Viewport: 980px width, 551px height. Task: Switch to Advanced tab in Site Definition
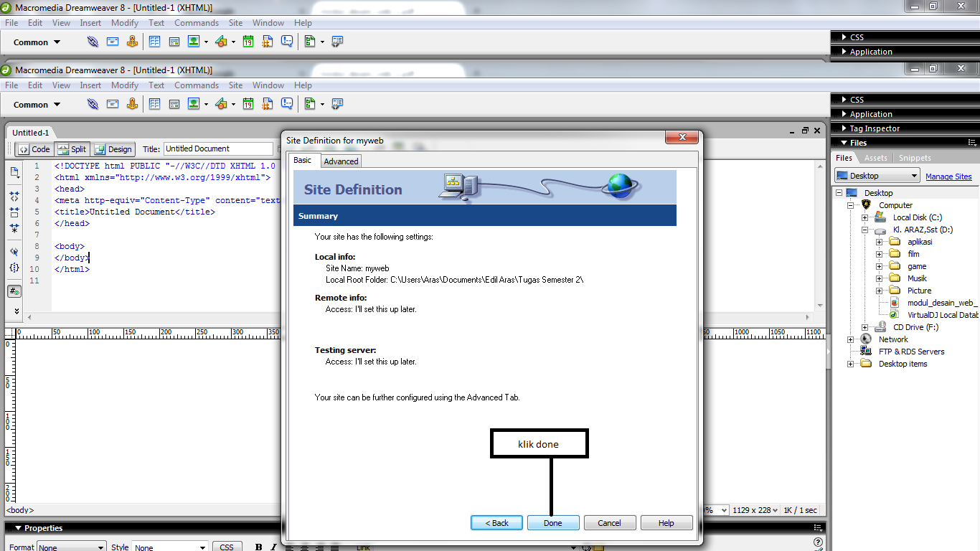341,161
